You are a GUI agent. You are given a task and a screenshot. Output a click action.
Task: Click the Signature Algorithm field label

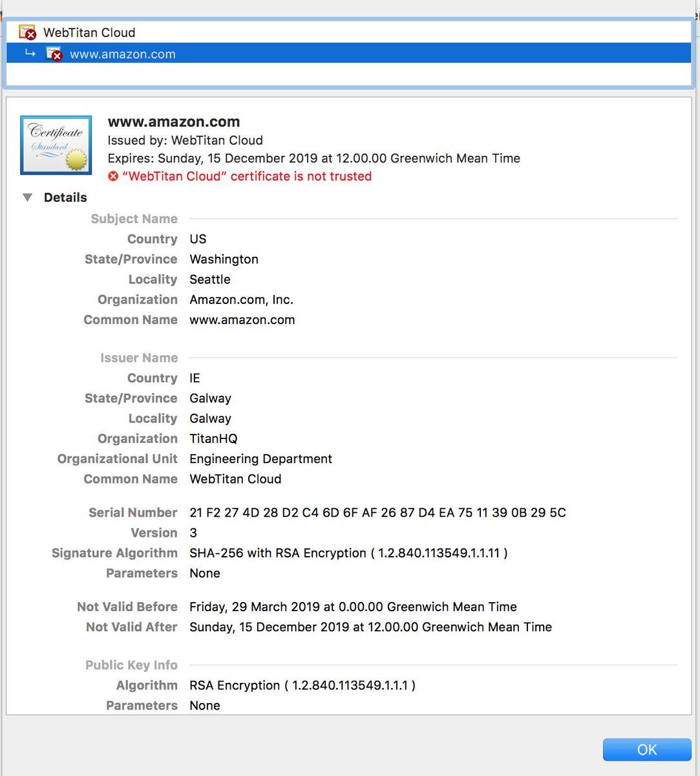pyautogui.click(x=114, y=553)
